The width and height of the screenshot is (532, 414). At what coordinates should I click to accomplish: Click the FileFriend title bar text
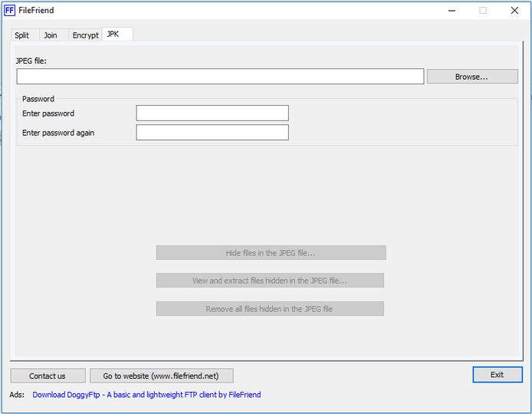(x=37, y=11)
